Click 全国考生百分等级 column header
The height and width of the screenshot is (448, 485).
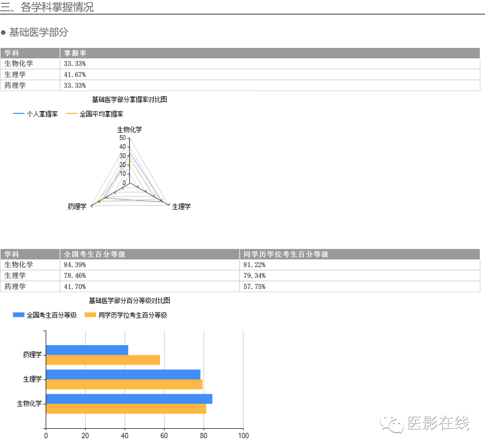[95, 254]
